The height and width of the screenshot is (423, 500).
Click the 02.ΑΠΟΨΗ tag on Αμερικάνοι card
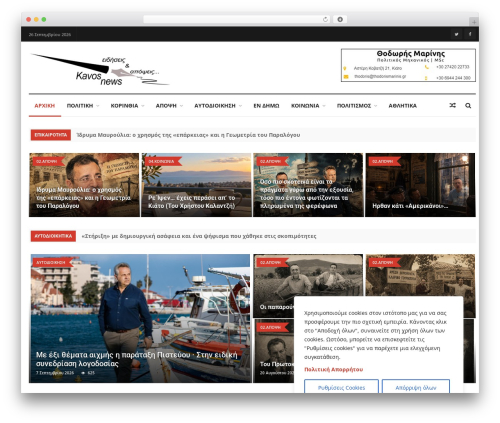(x=383, y=161)
